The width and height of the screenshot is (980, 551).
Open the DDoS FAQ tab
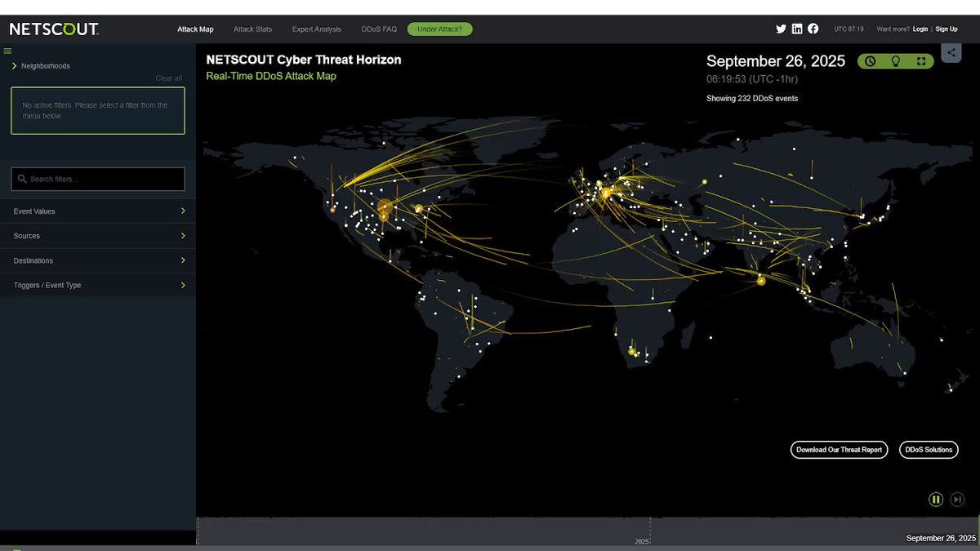[379, 29]
